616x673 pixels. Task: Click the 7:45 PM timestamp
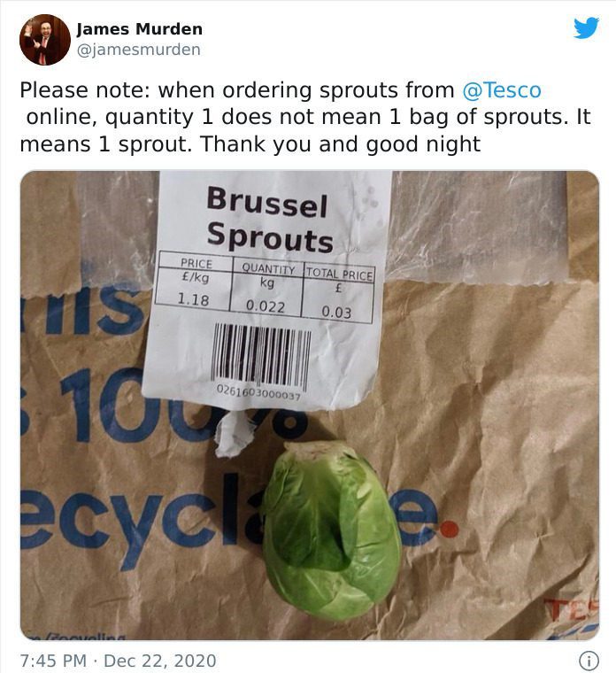[x=54, y=660]
